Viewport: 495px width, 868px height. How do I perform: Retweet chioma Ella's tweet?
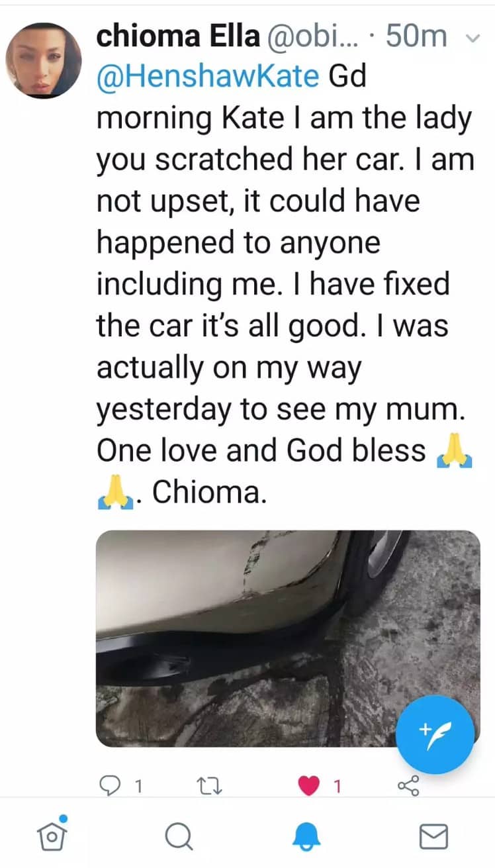pyautogui.click(x=211, y=786)
